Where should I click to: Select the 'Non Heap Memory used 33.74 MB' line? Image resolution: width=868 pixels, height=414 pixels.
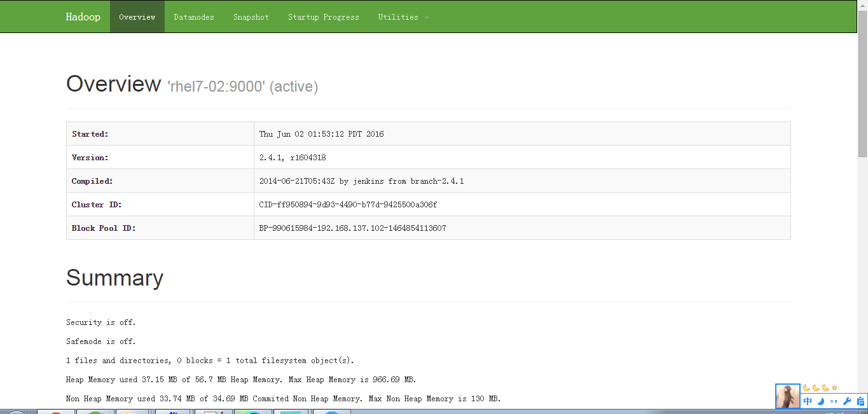click(x=284, y=399)
